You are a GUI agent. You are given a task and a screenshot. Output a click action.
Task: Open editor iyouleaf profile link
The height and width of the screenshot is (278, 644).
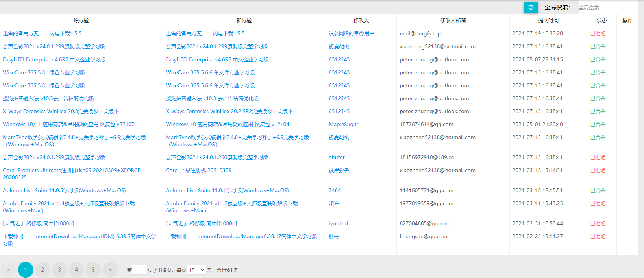point(338,223)
